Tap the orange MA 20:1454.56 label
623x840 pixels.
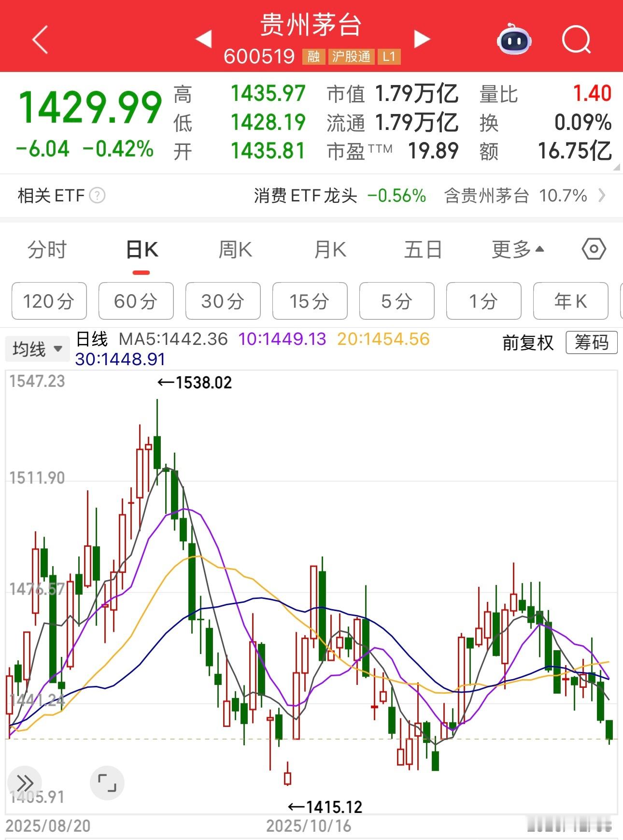tap(383, 339)
